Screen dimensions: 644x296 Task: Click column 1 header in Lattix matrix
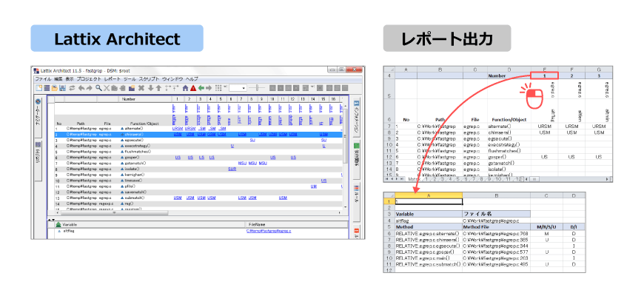178,99
